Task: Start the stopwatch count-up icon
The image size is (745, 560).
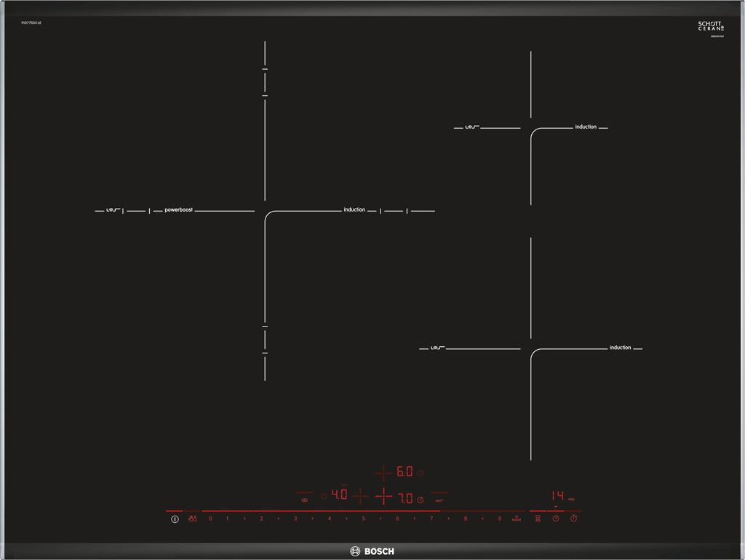Action: pyautogui.click(x=574, y=519)
